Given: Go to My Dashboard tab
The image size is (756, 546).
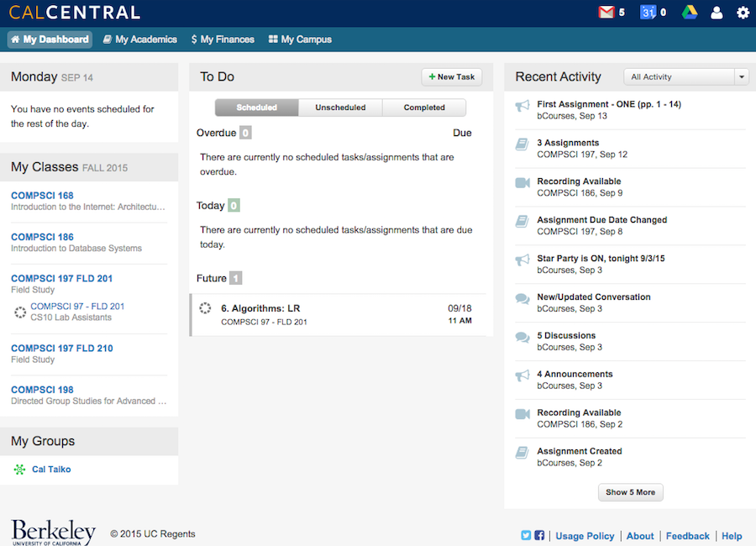Looking at the screenshot, I should point(50,39).
